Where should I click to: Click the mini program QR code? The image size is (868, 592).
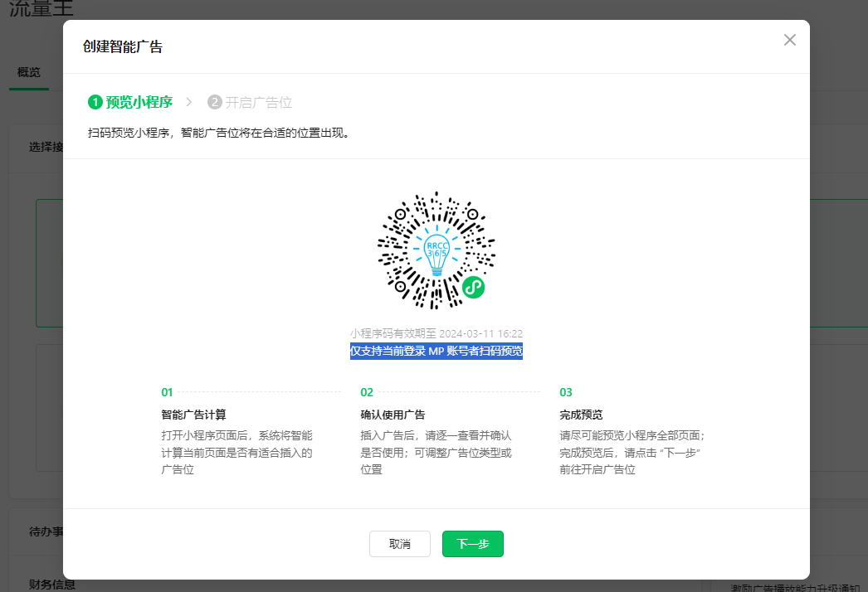pos(436,250)
